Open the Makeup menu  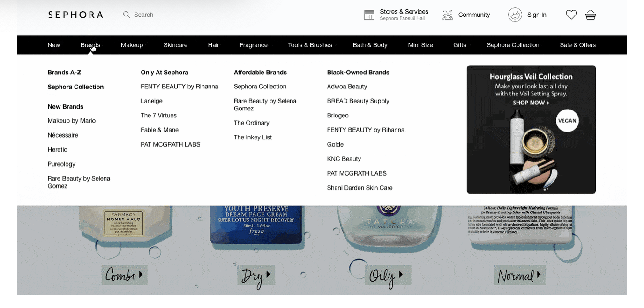[x=132, y=45]
